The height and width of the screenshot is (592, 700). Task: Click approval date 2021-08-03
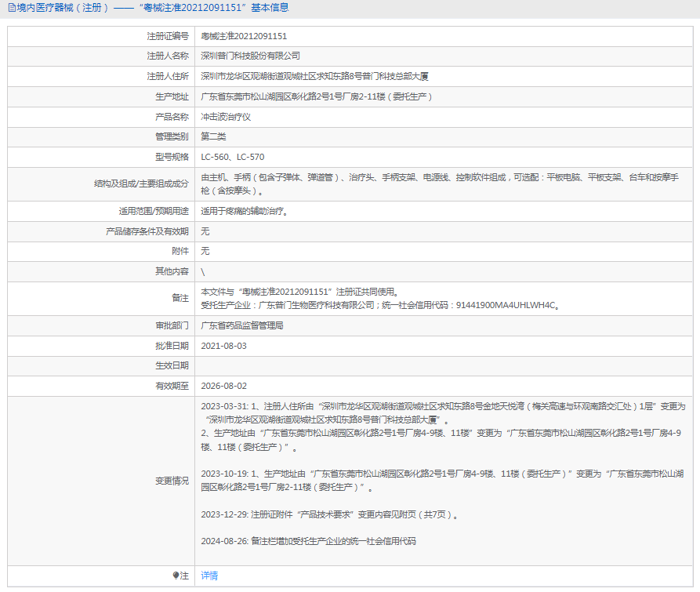point(223,346)
